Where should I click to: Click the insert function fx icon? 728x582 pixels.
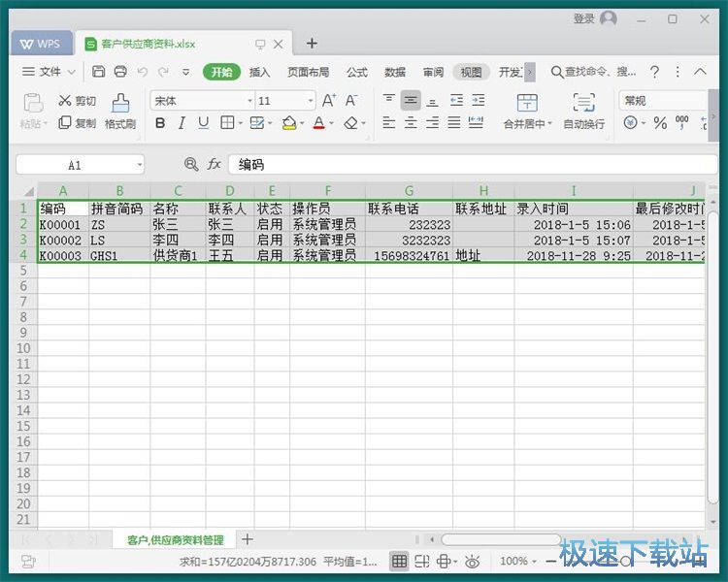point(214,164)
